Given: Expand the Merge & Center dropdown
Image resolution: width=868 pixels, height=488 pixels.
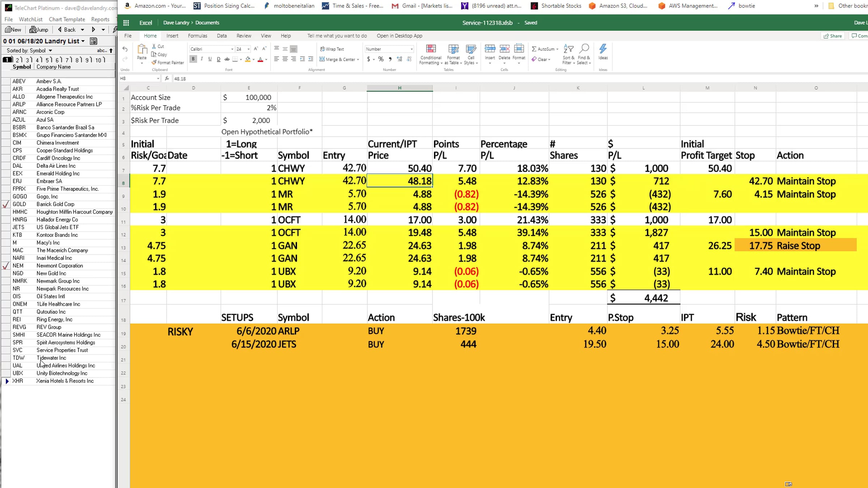Looking at the screenshot, I should click(x=358, y=60).
